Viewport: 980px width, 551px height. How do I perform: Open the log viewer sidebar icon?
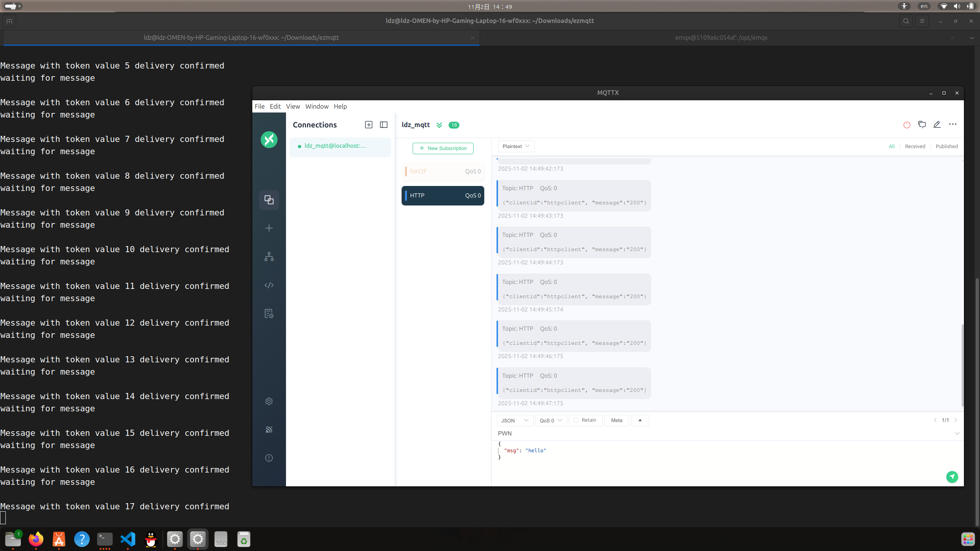coord(269,314)
